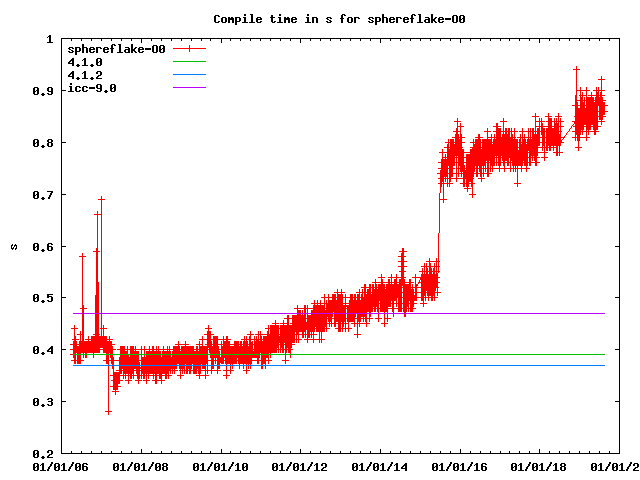Select the 01/01/18 x-axis date label

point(540,466)
